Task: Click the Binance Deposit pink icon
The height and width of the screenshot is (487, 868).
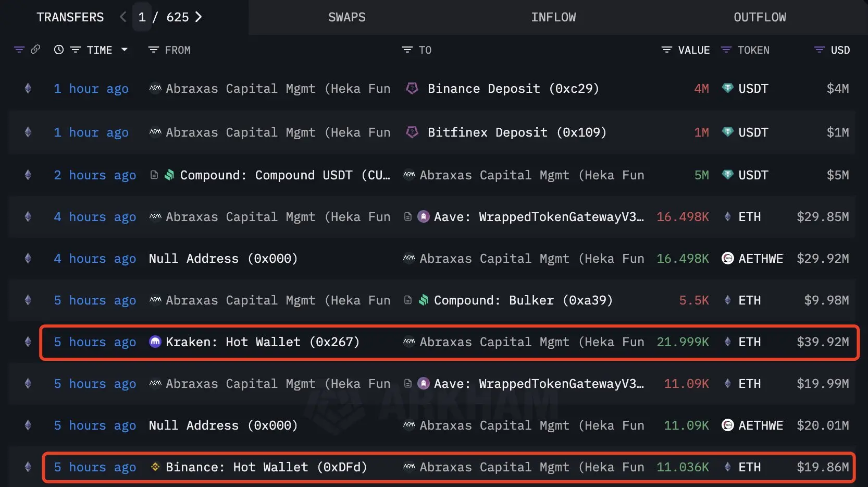Action: [x=412, y=88]
